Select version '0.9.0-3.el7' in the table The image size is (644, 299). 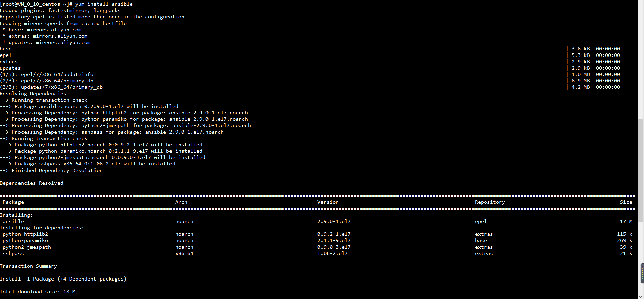334,247
